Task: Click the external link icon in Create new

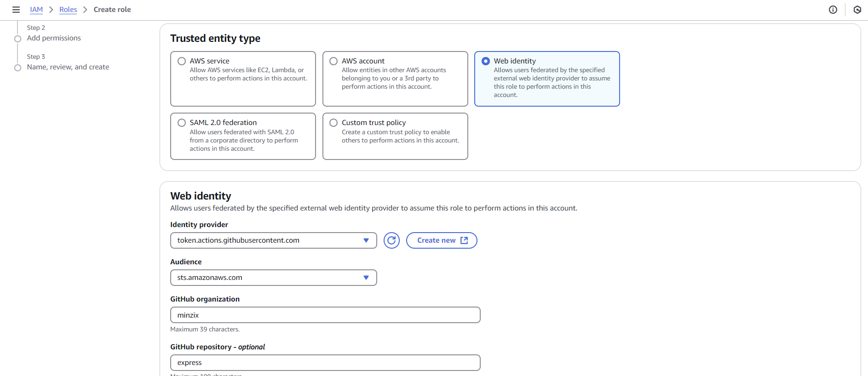Action: tap(464, 240)
